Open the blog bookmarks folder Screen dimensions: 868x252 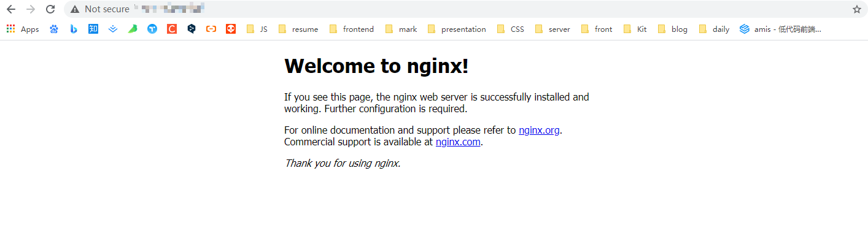pos(673,29)
